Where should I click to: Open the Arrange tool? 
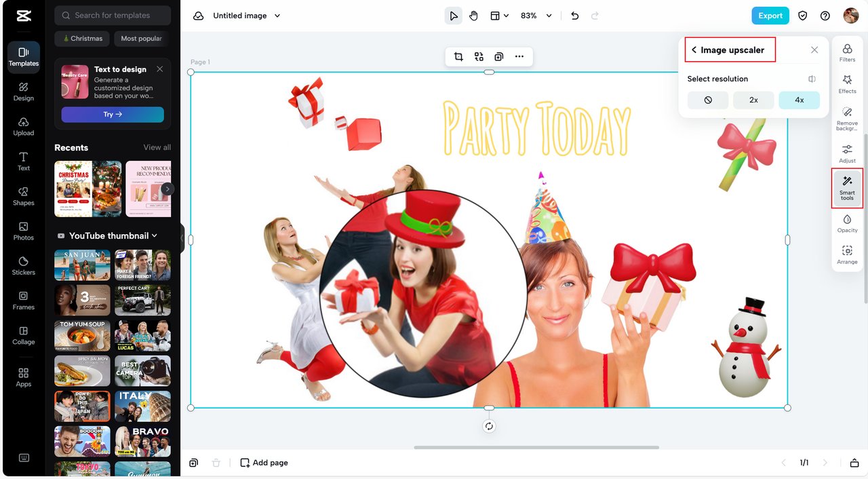848,255
